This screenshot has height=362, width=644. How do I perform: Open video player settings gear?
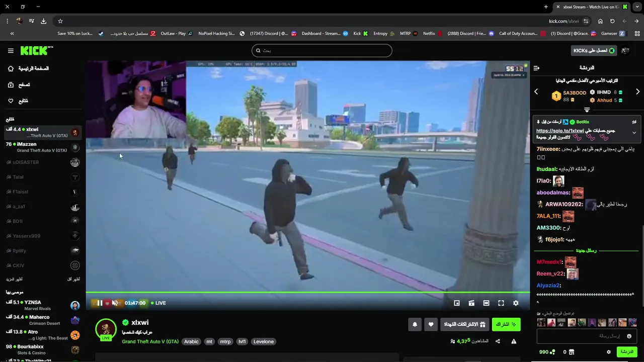(516, 303)
